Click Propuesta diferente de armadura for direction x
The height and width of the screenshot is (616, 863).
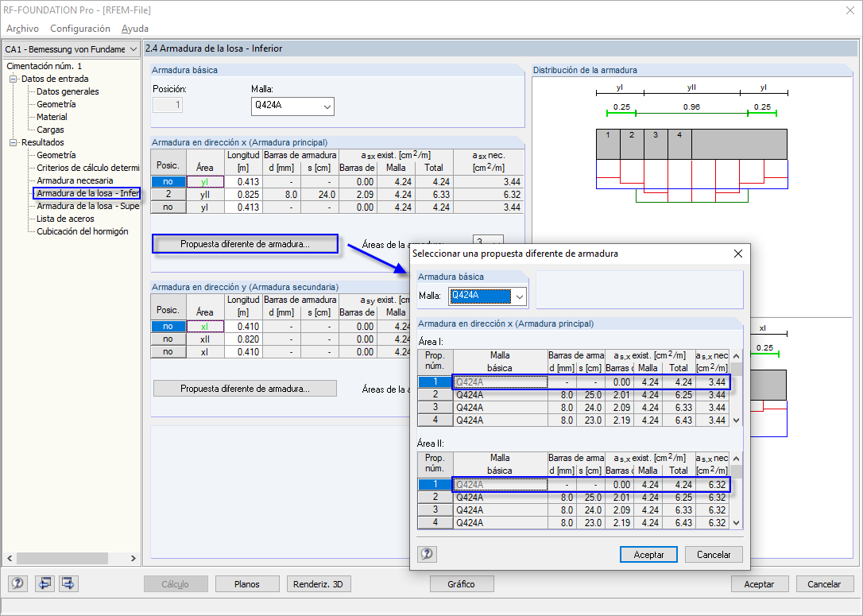245,244
